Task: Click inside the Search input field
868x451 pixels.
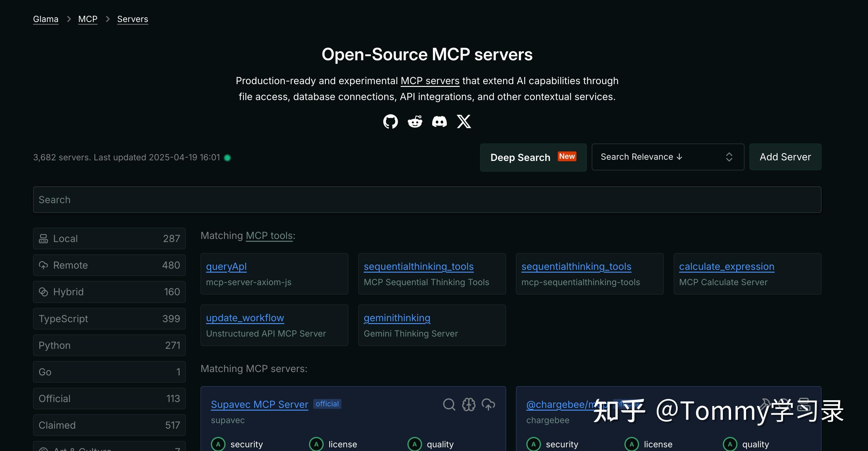Action: (x=427, y=200)
